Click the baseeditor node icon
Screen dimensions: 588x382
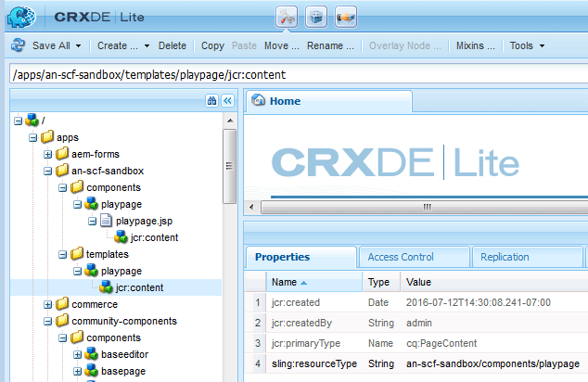click(91, 354)
